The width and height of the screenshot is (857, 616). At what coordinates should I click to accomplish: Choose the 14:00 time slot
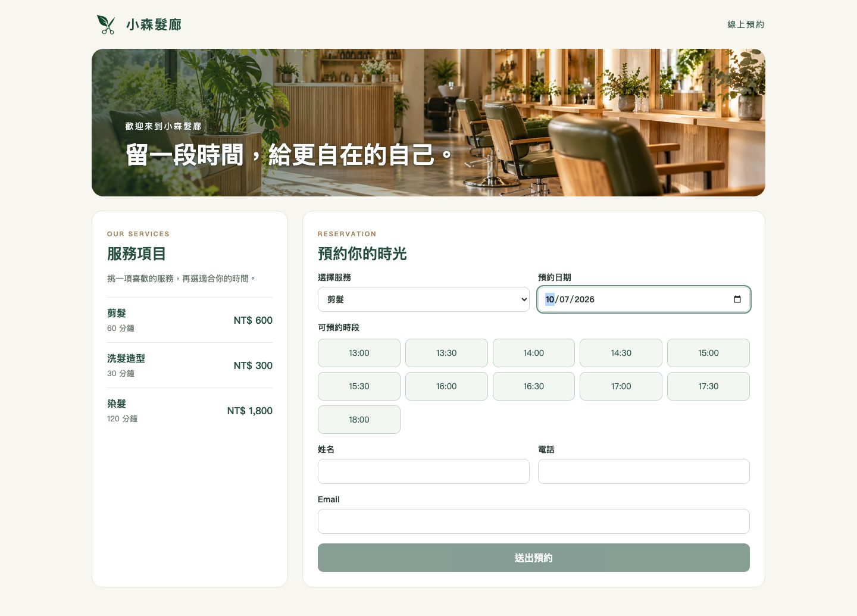[534, 353]
